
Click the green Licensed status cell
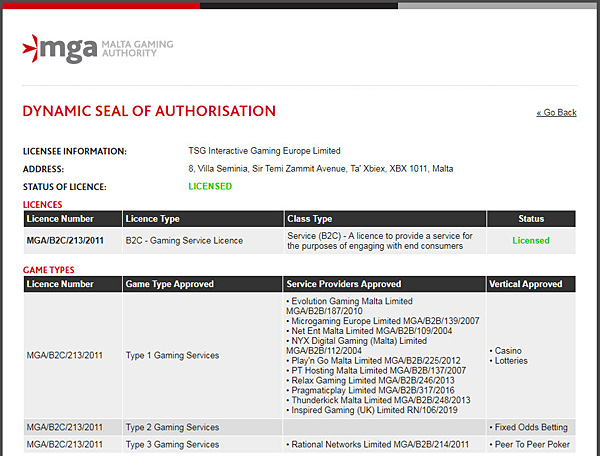pos(531,241)
